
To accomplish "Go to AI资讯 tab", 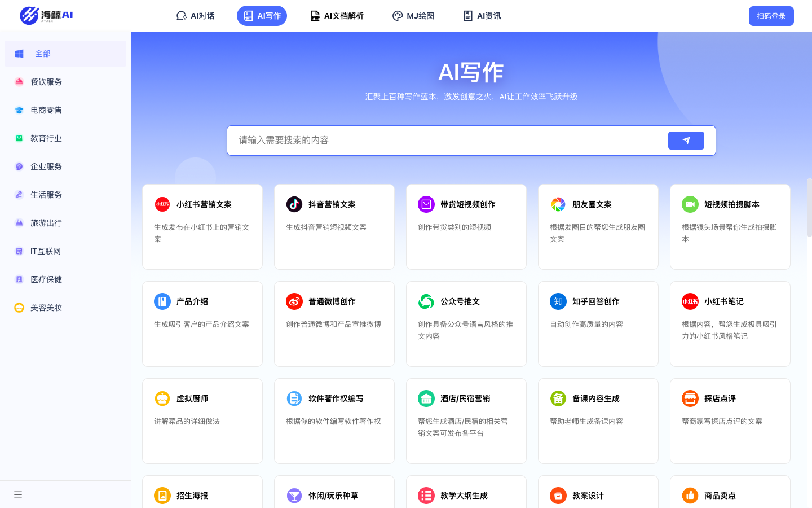I will point(482,16).
